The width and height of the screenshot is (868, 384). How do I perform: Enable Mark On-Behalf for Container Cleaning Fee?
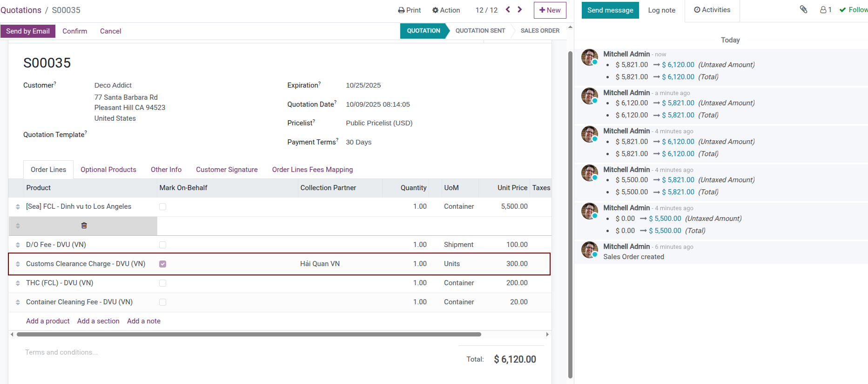point(162,302)
